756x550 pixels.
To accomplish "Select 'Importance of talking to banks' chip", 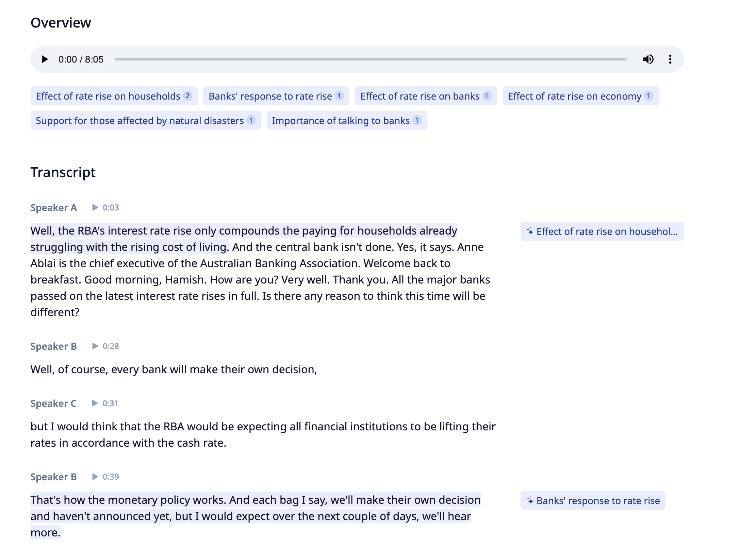I will pyautogui.click(x=346, y=121).
